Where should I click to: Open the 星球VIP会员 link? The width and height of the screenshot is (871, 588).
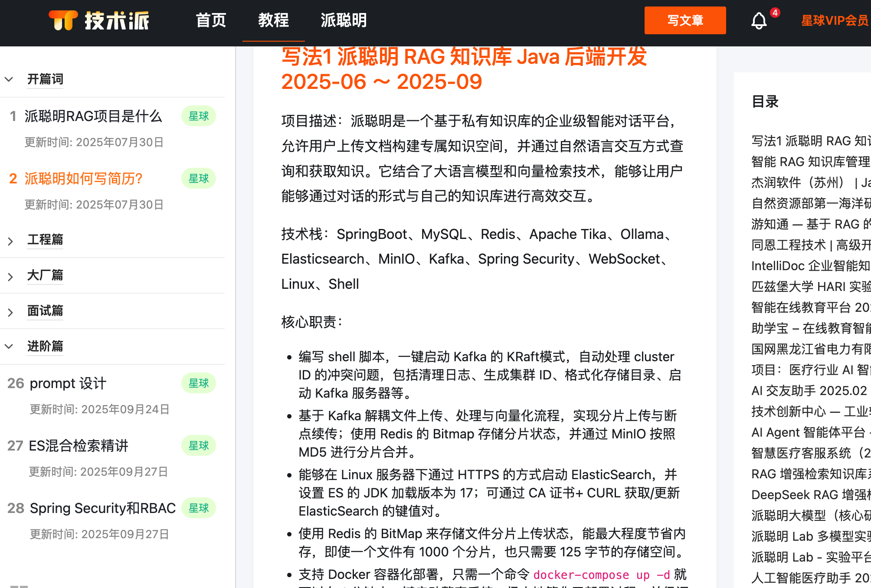click(x=835, y=20)
